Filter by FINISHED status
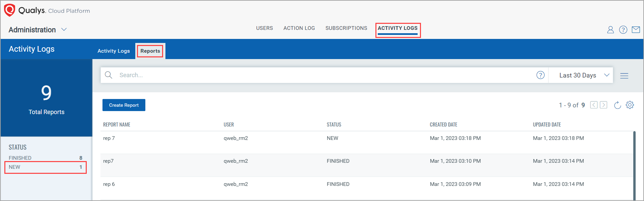The height and width of the screenshot is (201, 644). [x=46, y=158]
